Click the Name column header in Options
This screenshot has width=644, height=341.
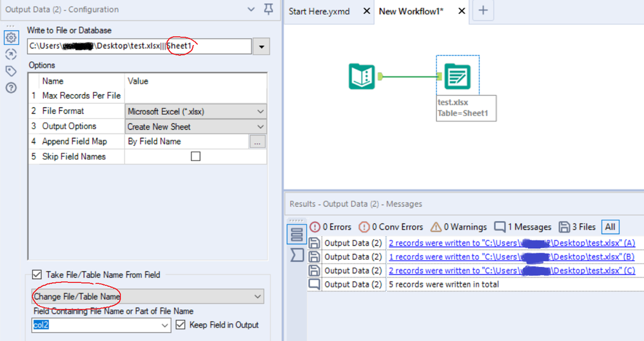click(x=53, y=81)
